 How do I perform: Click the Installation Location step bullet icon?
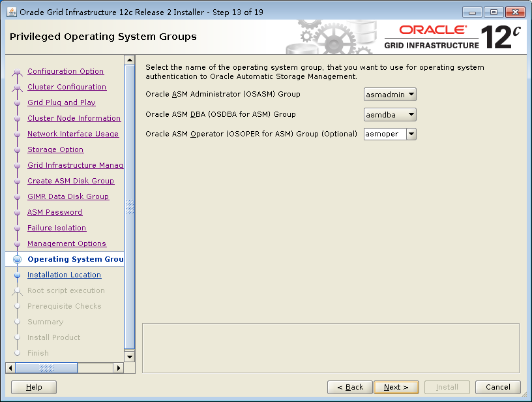[18, 275]
